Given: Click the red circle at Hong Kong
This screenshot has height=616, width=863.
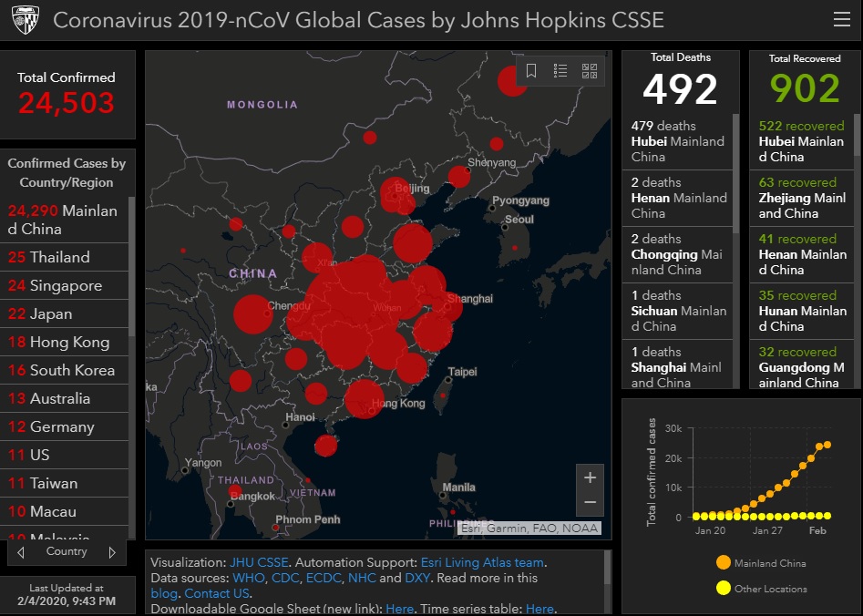Looking at the screenshot, I should (x=364, y=399).
